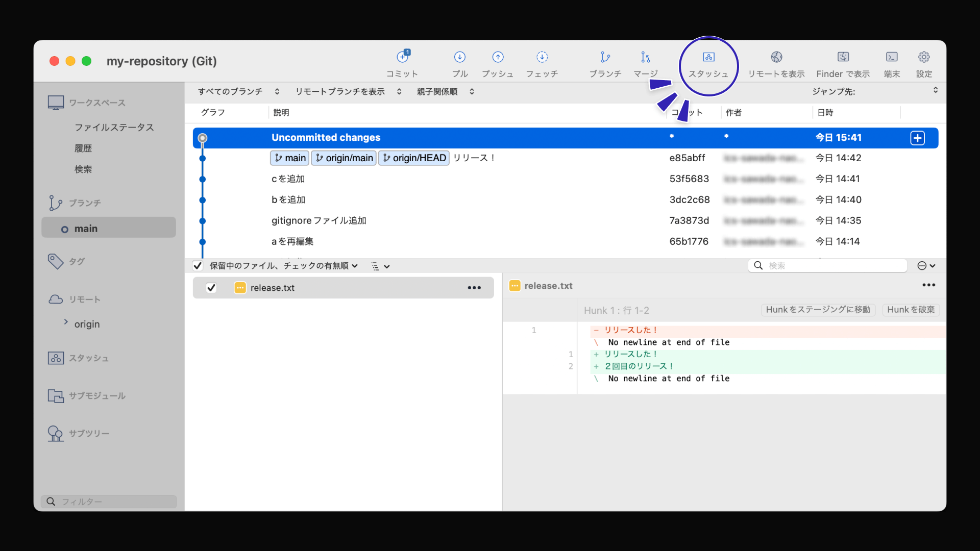Screen dimensions: 980x551
Task: Select the gitignore commit 7a3873d row
Action: pos(566,221)
